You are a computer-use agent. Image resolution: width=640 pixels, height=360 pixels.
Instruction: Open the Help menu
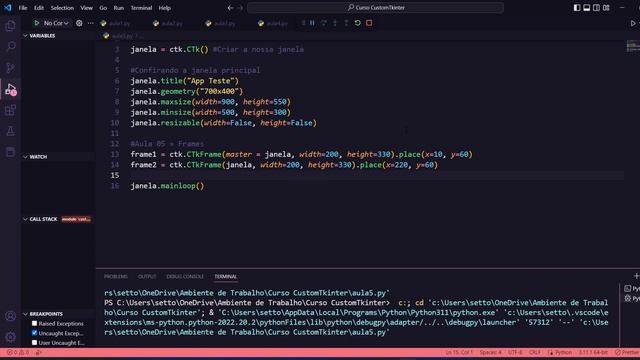pos(164,8)
